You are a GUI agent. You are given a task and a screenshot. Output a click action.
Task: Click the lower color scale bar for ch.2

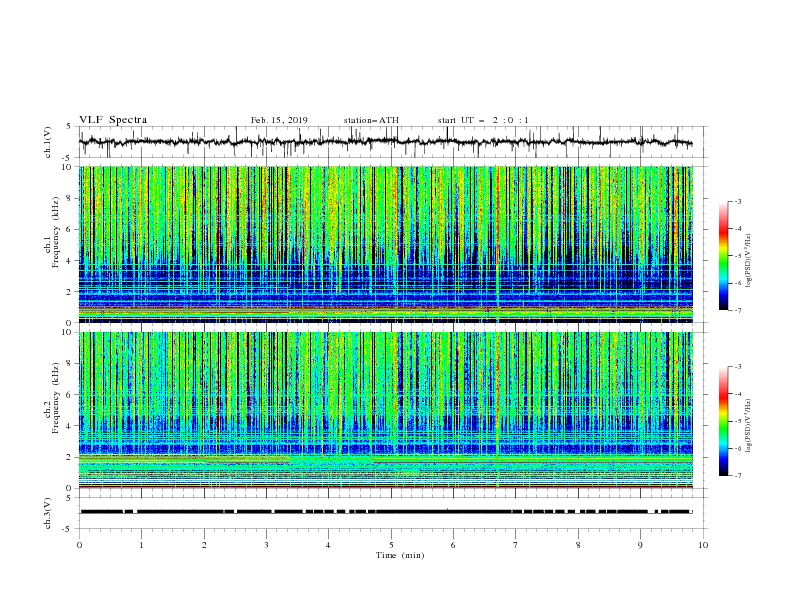point(723,421)
